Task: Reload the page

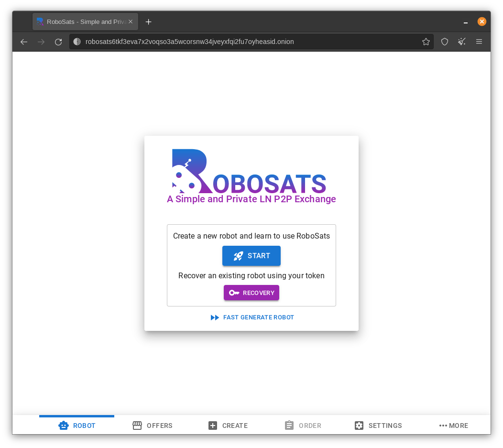Action: [58, 42]
